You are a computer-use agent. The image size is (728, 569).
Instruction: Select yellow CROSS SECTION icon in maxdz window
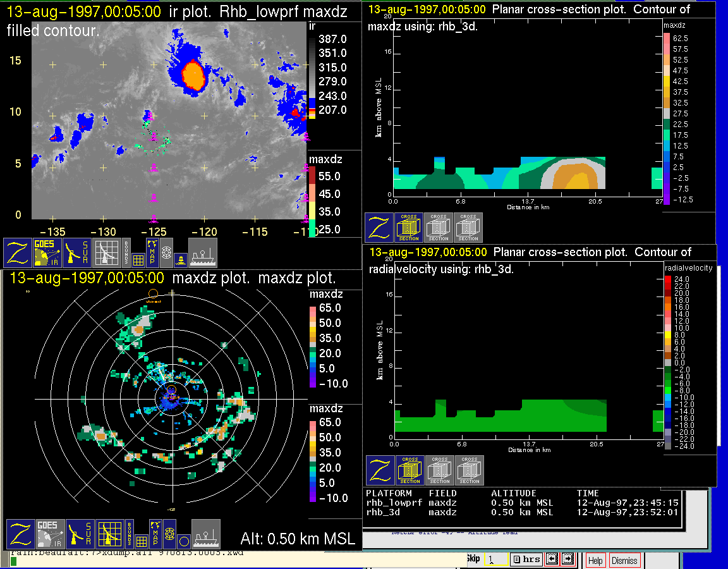point(409,228)
